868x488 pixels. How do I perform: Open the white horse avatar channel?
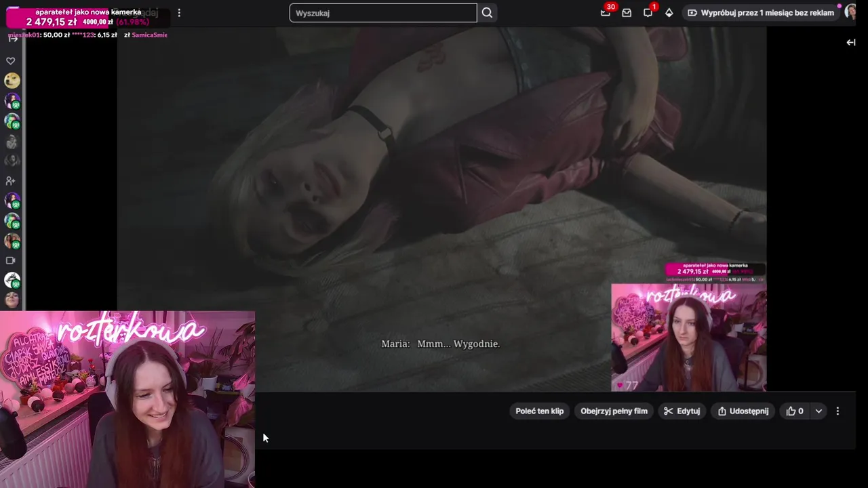12,279
